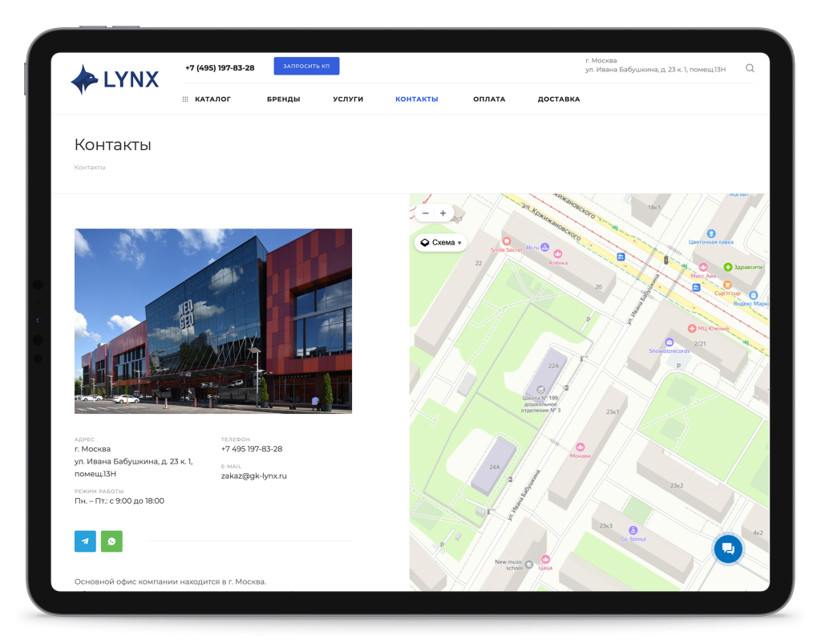Click the text Основной офис компании находится
Image resolution: width=821 pixels, height=644 pixels.
tap(170, 581)
